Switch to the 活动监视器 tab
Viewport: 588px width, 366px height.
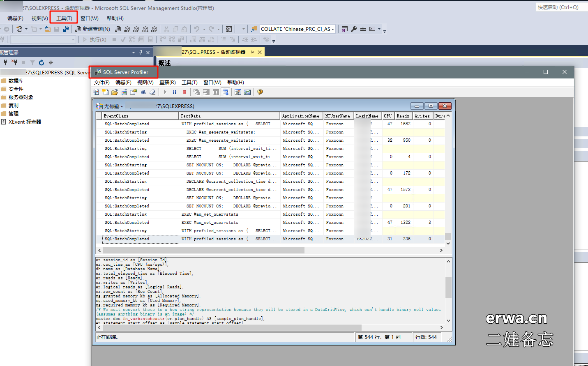(x=213, y=52)
